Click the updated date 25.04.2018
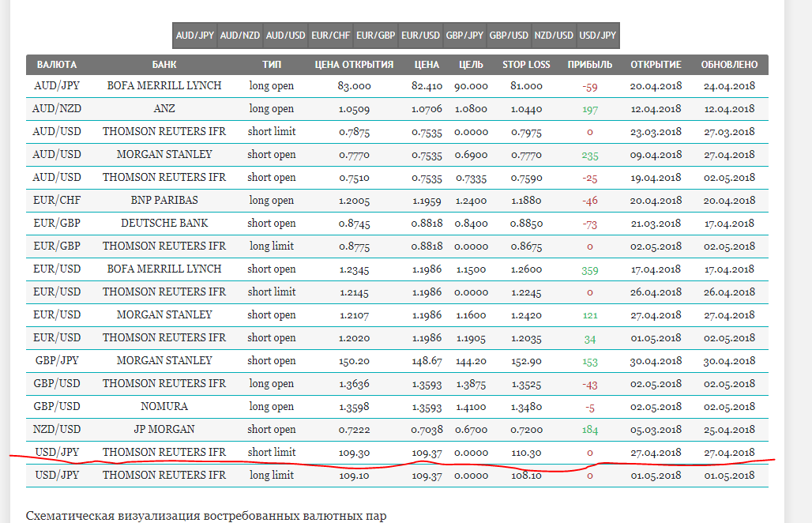Viewport: 812px width, 523px height. 729,430
